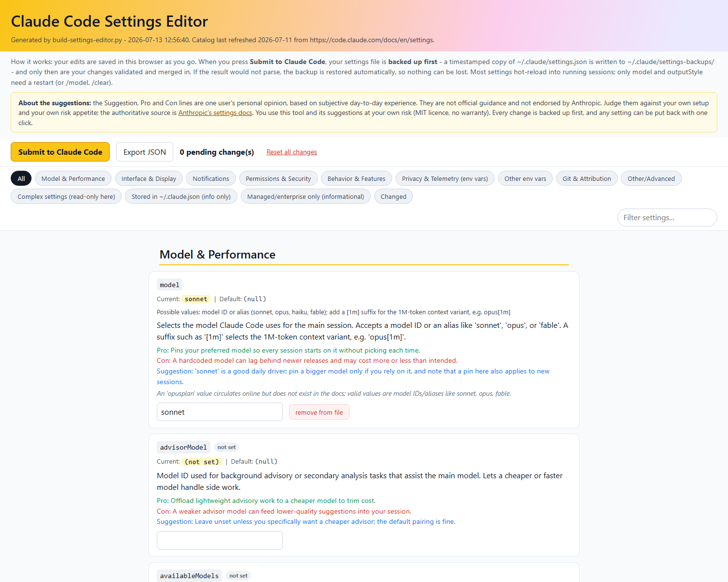Open Anthropic's settings docs link
This screenshot has width=728, height=582.
point(215,113)
